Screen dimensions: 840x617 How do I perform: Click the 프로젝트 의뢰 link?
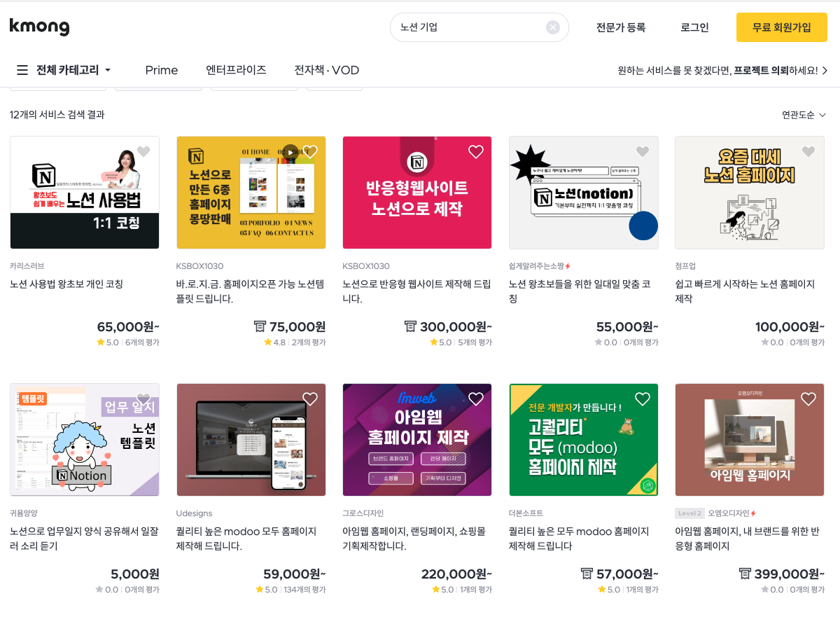click(x=761, y=70)
